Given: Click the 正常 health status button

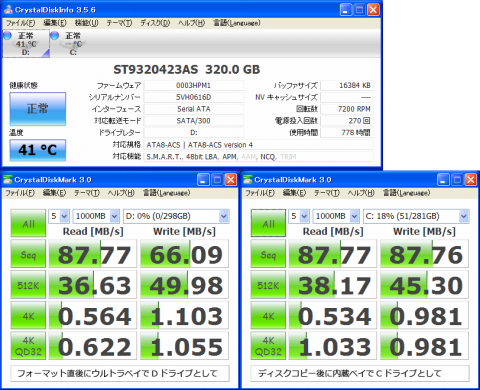Looking at the screenshot, I should [x=38, y=109].
